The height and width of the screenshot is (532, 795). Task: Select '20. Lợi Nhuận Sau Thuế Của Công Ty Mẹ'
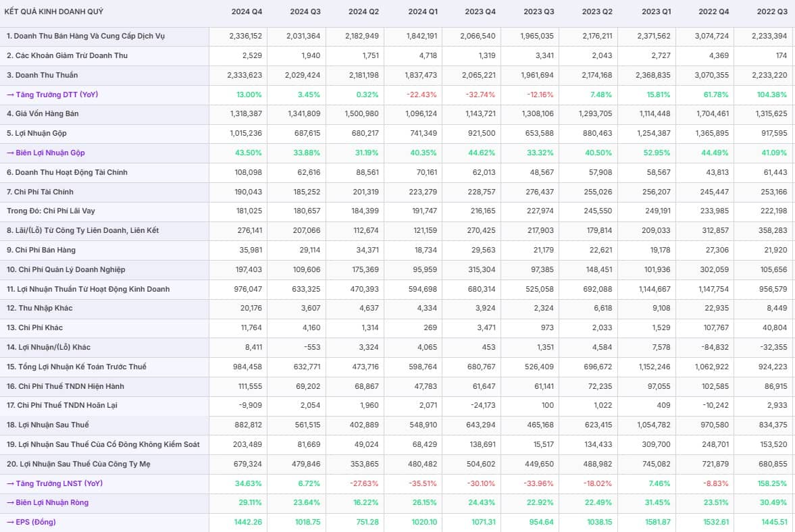pos(78,464)
